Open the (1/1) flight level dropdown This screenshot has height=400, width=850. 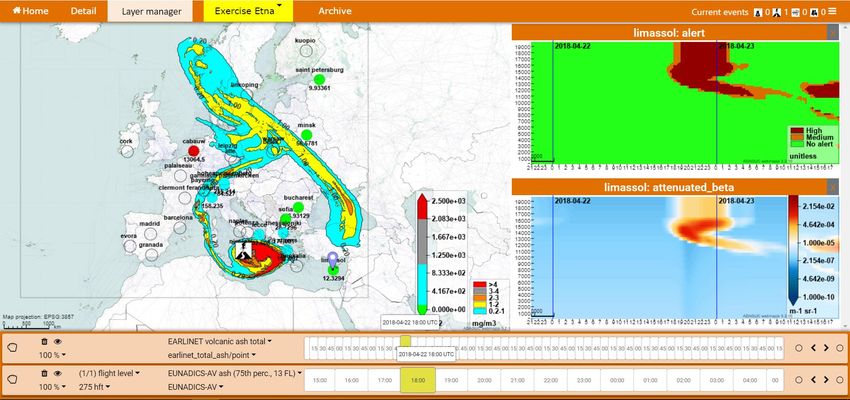110,373
